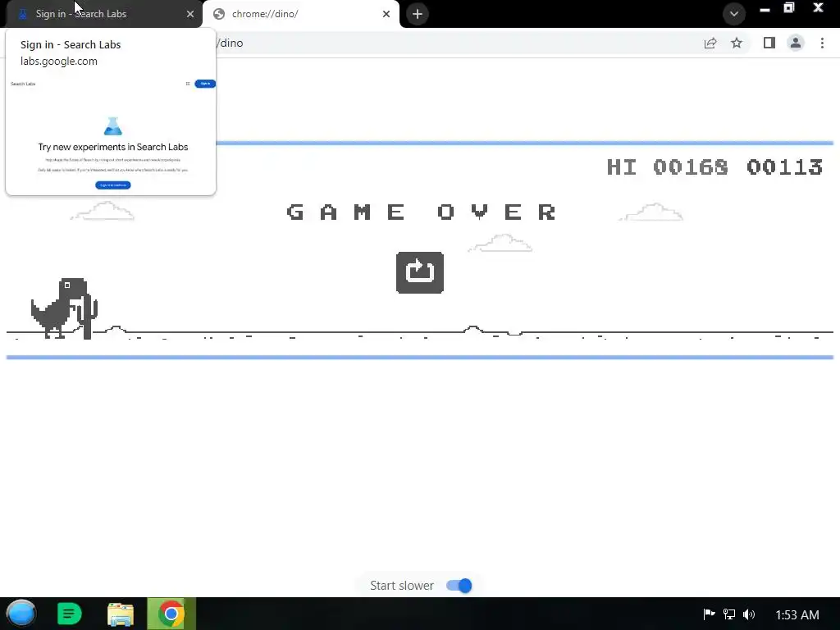The width and height of the screenshot is (840, 630).
Task: Click the tab preview thumbnail of Search Labs
Action: [x=111, y=135]
